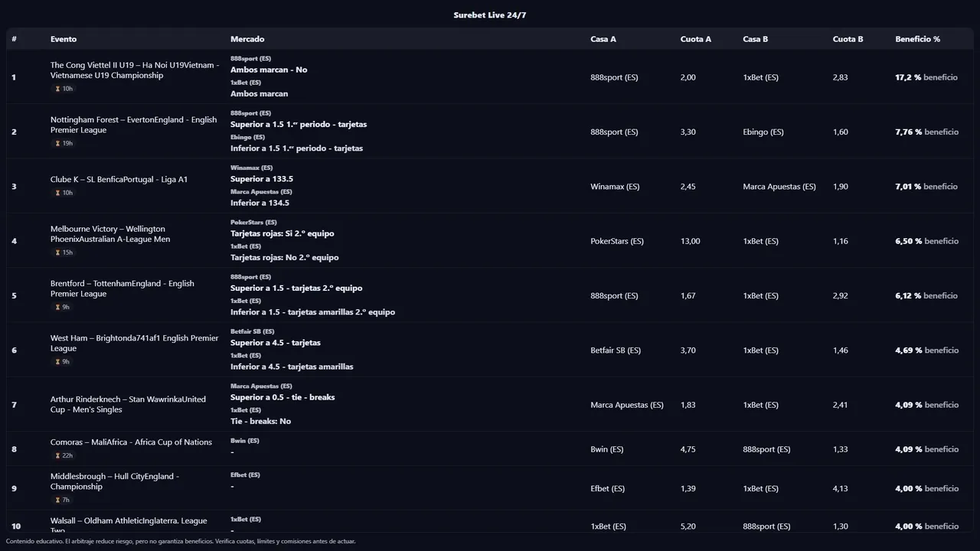Screen dimensions: 980x551
Task: Click the 15h hourglass icon for Melbourne Victory
Action: point(57,253)
